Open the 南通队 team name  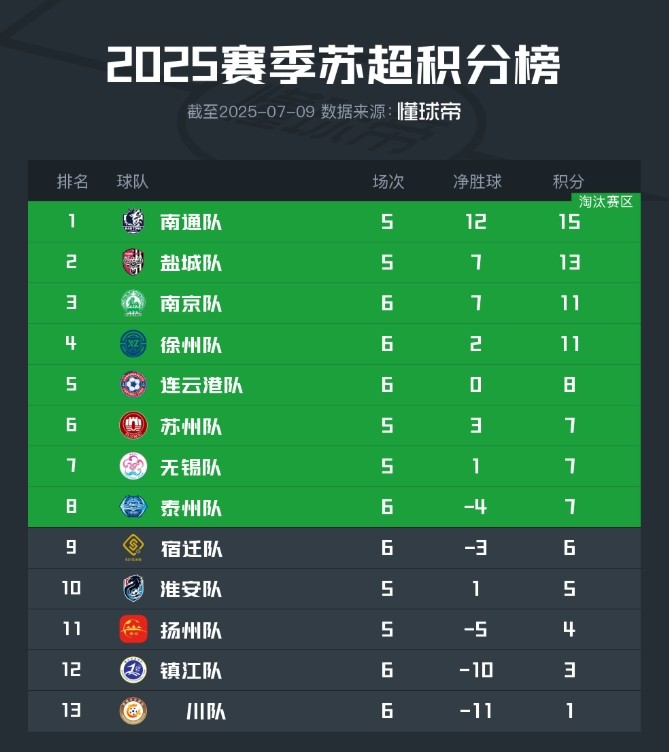[x=191, y=222]
